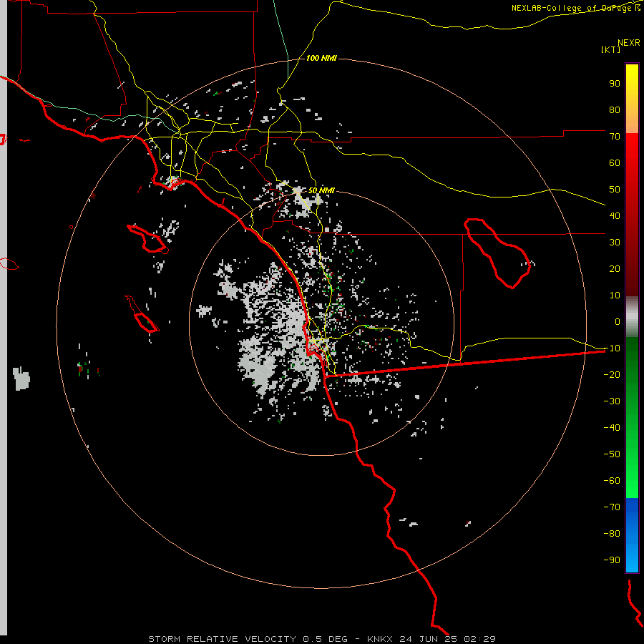Click the 02:29 timestamp in caption
Image resolution: width=644 pixels, height=644 pixels.
click(479, 639)
